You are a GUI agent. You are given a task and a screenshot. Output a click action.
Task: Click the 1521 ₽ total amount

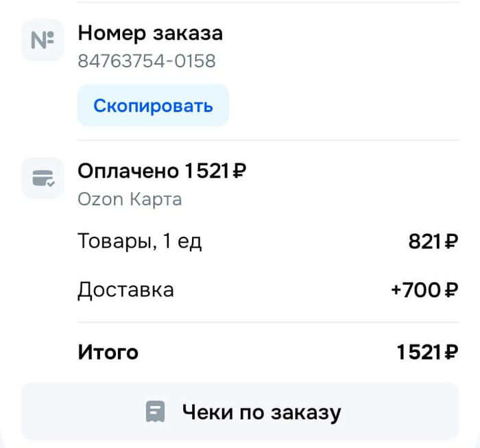tap(427, 353)
